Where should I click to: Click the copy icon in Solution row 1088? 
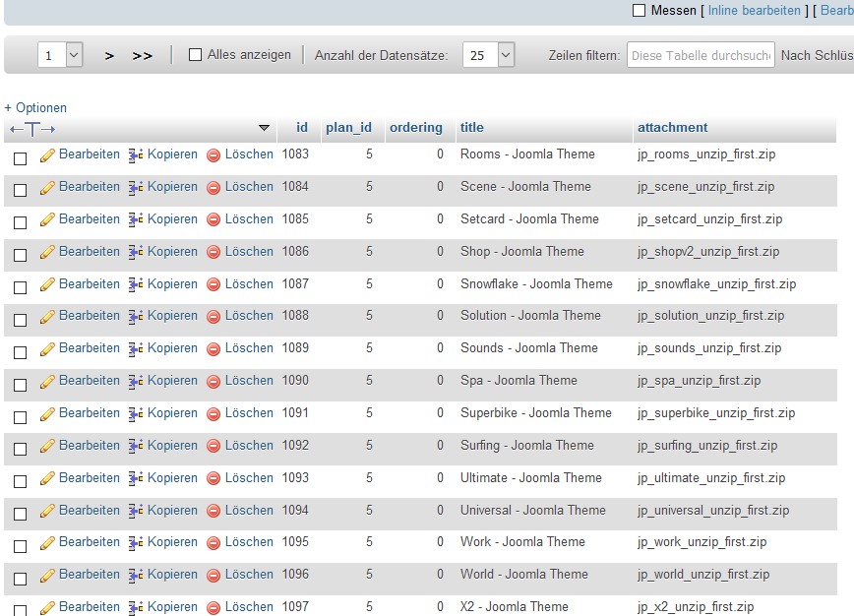136,317
